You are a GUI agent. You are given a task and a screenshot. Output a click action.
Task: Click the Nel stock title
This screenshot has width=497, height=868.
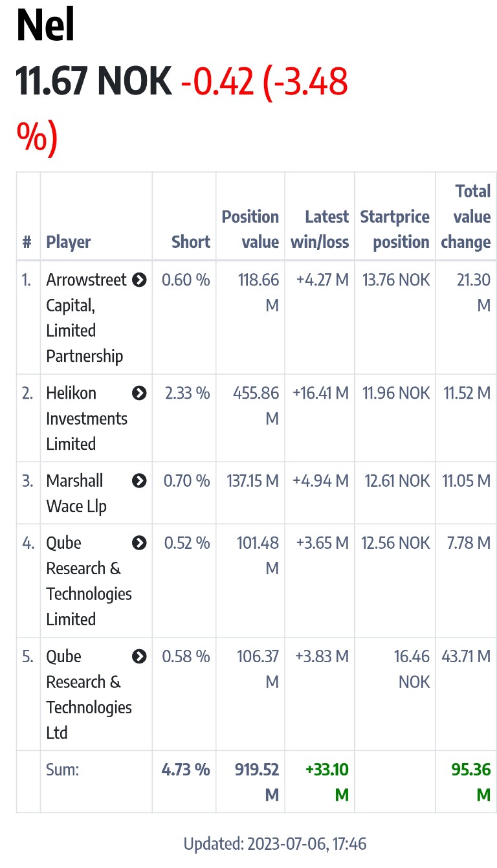click(x=45, y=27)
